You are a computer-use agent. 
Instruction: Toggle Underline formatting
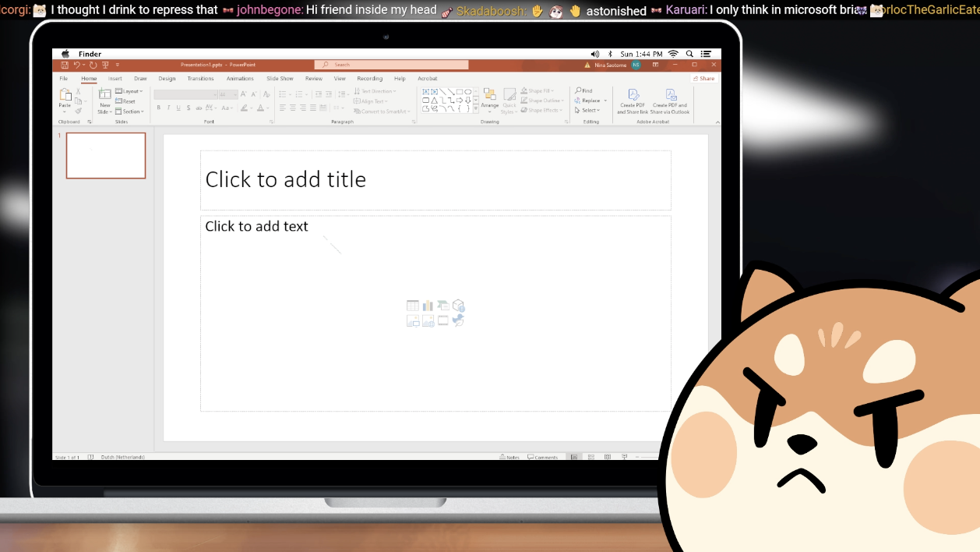[x=178, y=108]
